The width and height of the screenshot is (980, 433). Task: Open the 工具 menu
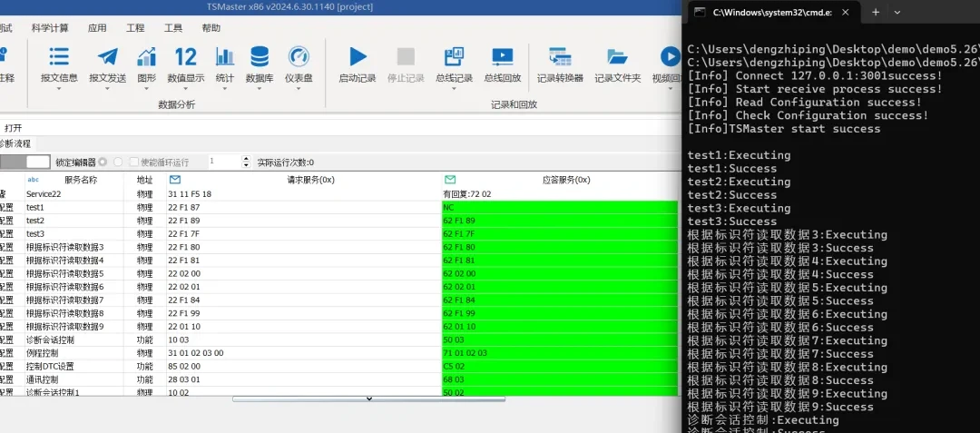pyautogui.click(x=173, y=28)
